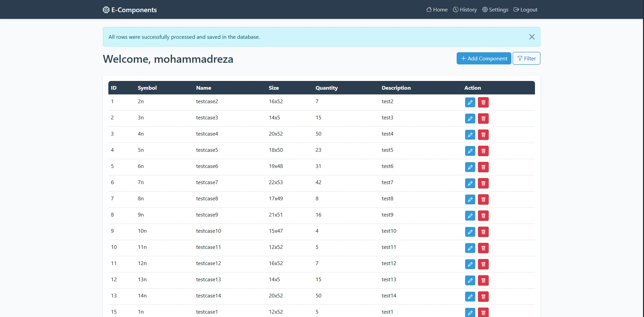Open the History page

(465, 10)
